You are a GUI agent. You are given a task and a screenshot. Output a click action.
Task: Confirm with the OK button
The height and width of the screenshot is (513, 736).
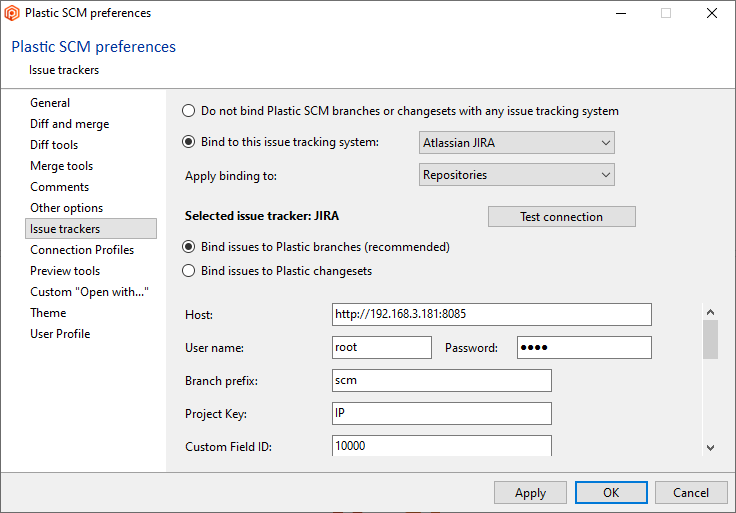[x=611, y=493]
